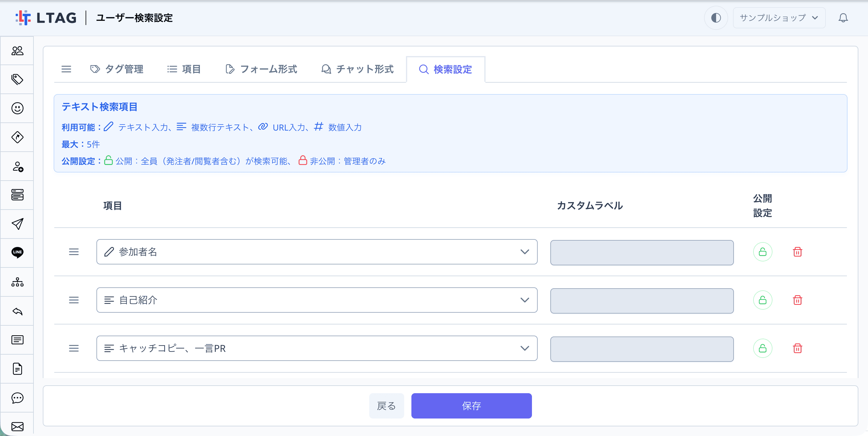Focus custom label field for 参加者名
This screenshot has width=868, height=436.
click(x=642, y=253)
